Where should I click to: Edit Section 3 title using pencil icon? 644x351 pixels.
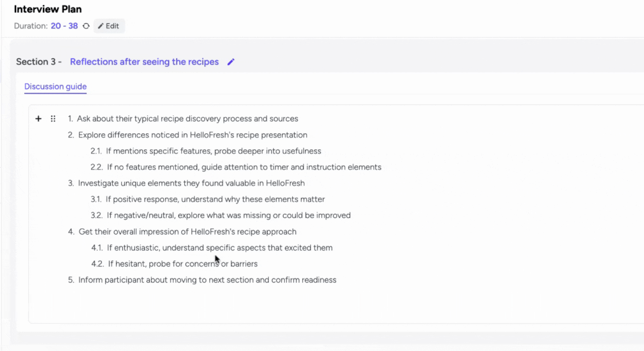pyautogui.click(x=230, y=61)
